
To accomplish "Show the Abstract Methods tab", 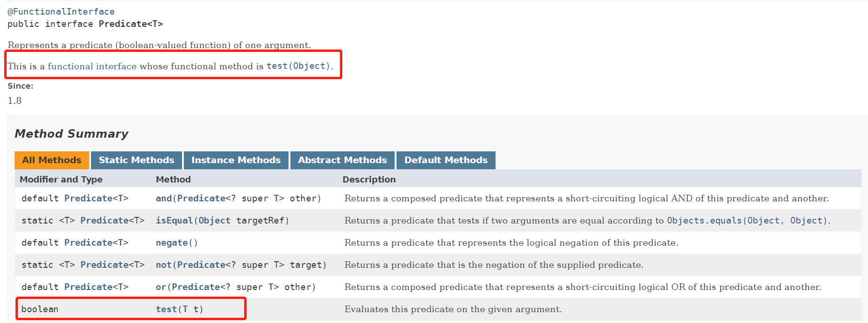I will click(342, 160).
